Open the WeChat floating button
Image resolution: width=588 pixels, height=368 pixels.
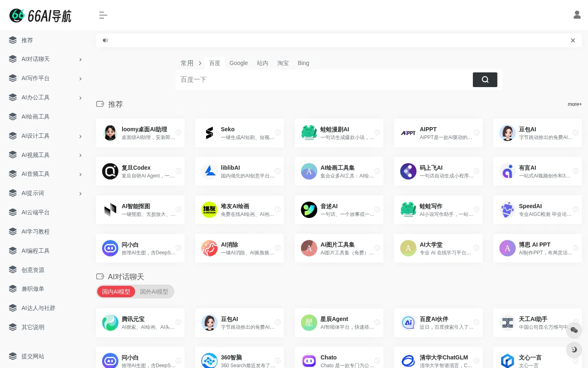[x=574, y=330]
